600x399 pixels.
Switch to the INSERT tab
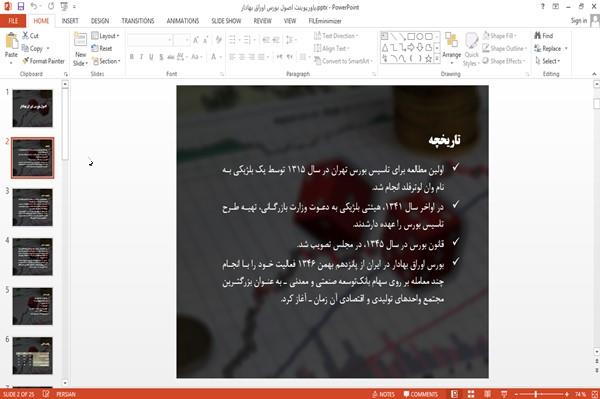pos(70,21)
